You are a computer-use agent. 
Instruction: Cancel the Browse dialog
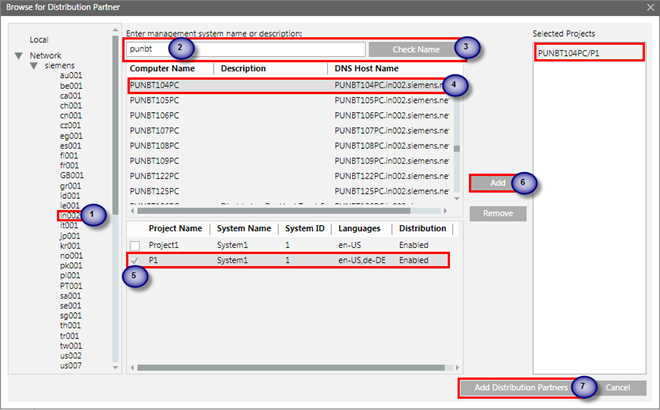click(x=617, y=387)
